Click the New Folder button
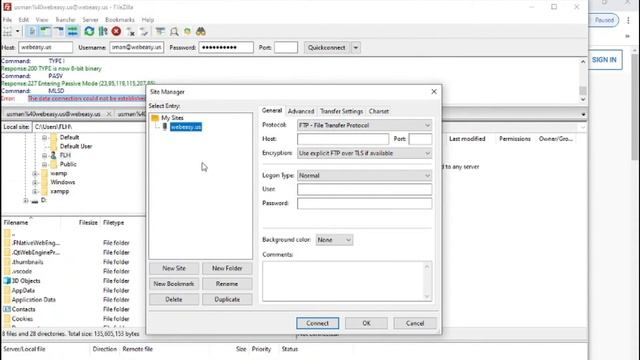This screenshot has height=360, width=640. 227,268
